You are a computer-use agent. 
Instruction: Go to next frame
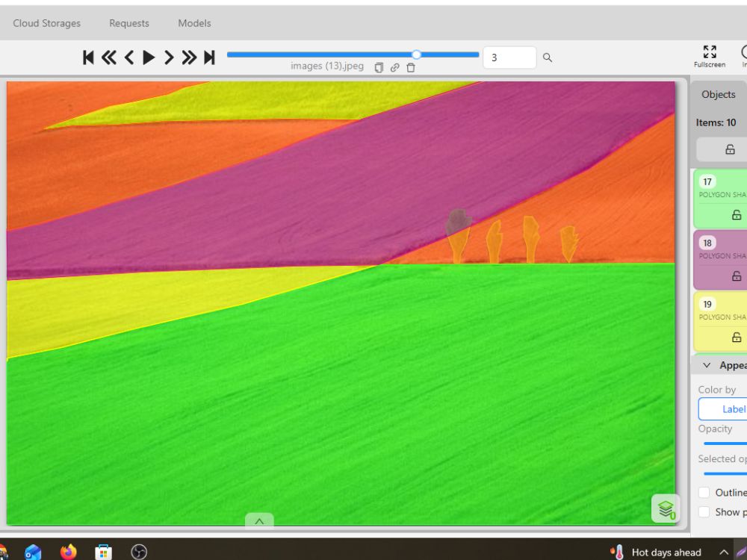coord(169,57)
